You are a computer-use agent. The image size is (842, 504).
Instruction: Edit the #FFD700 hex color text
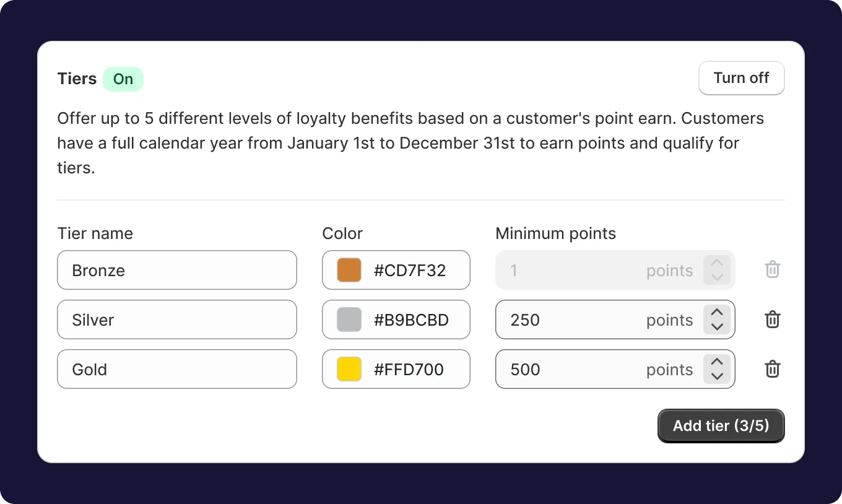click(409, 370)
